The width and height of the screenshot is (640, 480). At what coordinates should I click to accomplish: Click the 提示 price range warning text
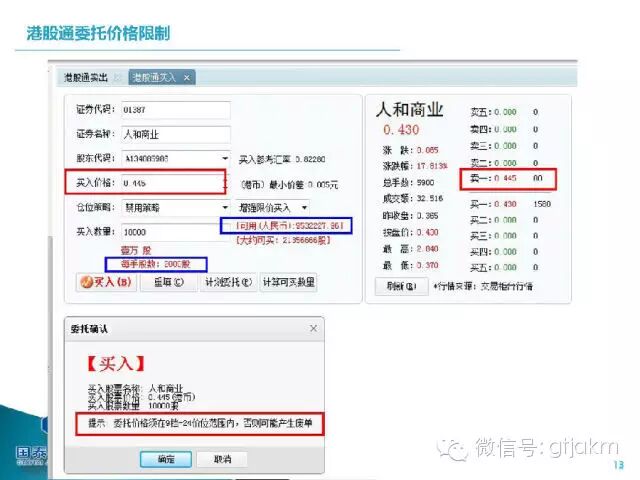point(200,423)
